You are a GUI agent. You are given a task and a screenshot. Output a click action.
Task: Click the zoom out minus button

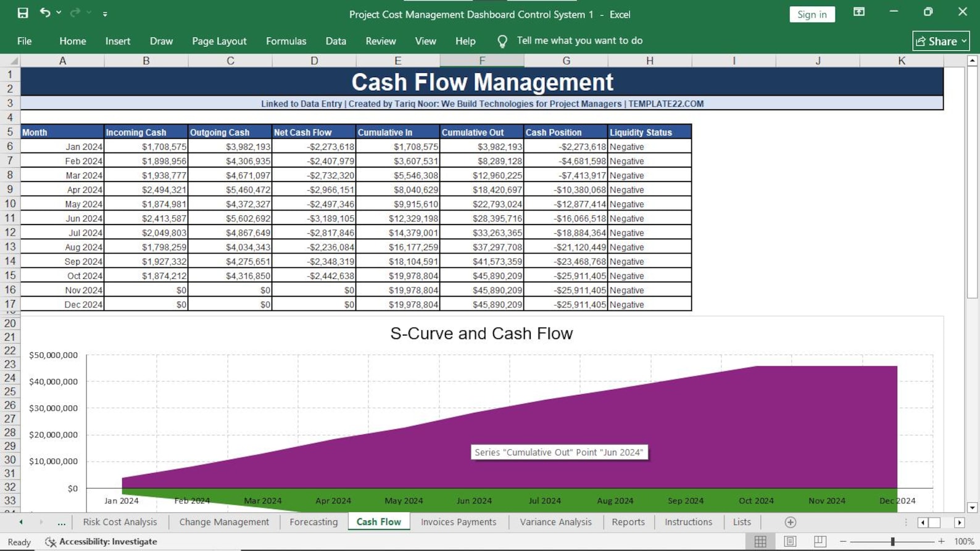843,541
